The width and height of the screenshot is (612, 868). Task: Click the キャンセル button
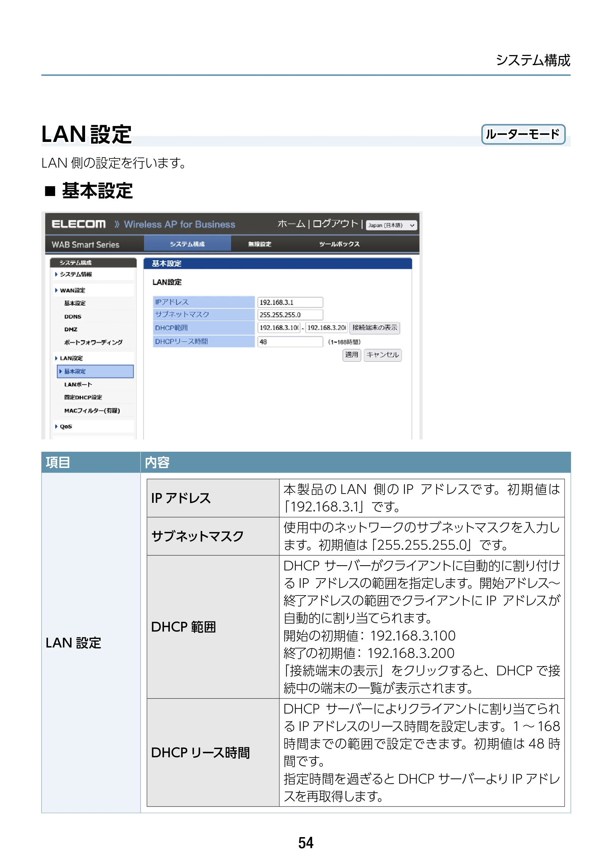[x=382, y=355]
